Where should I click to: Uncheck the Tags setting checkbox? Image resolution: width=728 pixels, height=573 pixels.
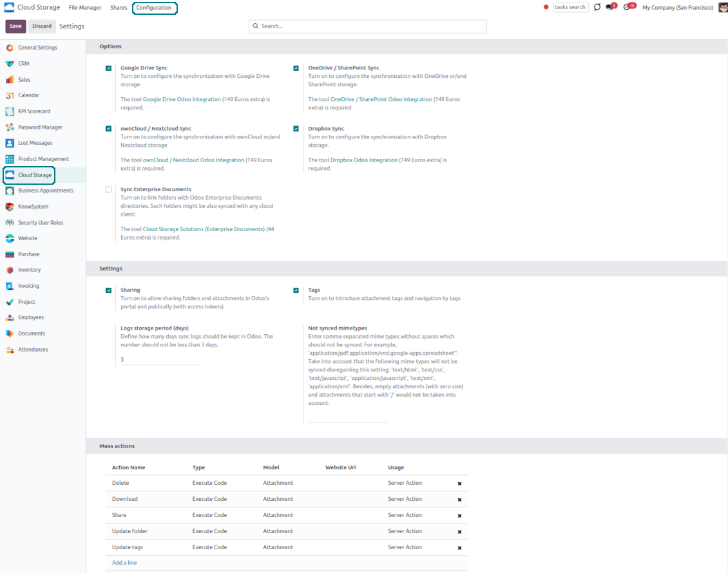(x=296, y=290)
